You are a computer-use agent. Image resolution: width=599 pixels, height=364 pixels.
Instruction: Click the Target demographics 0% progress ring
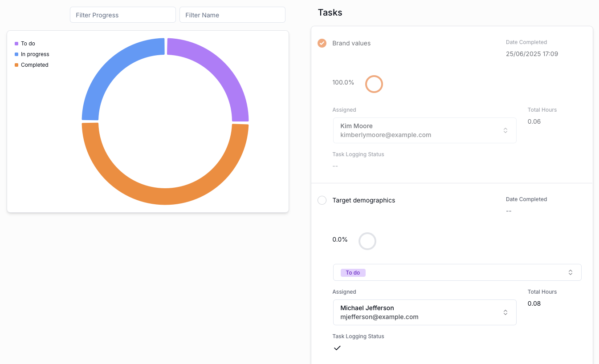pos(367,241)
